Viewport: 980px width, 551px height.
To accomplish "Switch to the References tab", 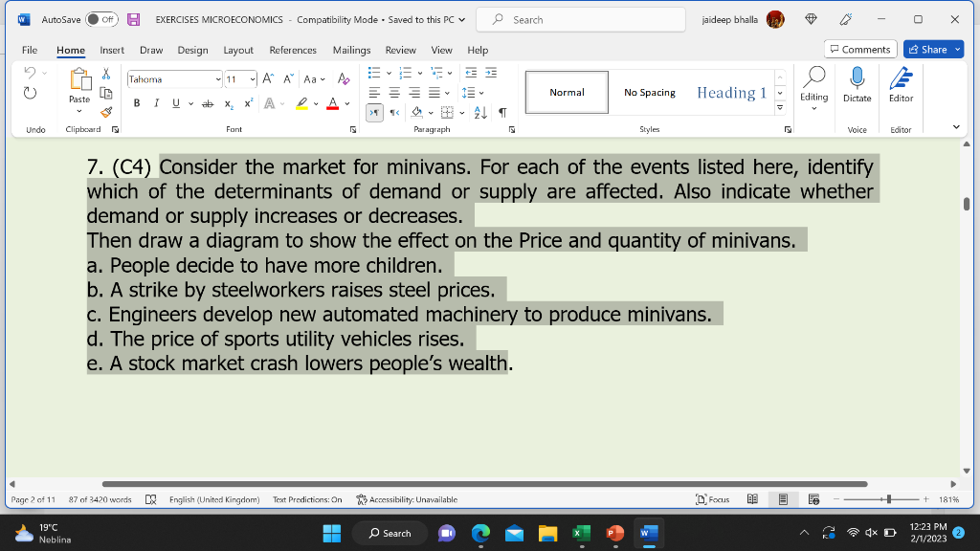I will click(293, 50).
